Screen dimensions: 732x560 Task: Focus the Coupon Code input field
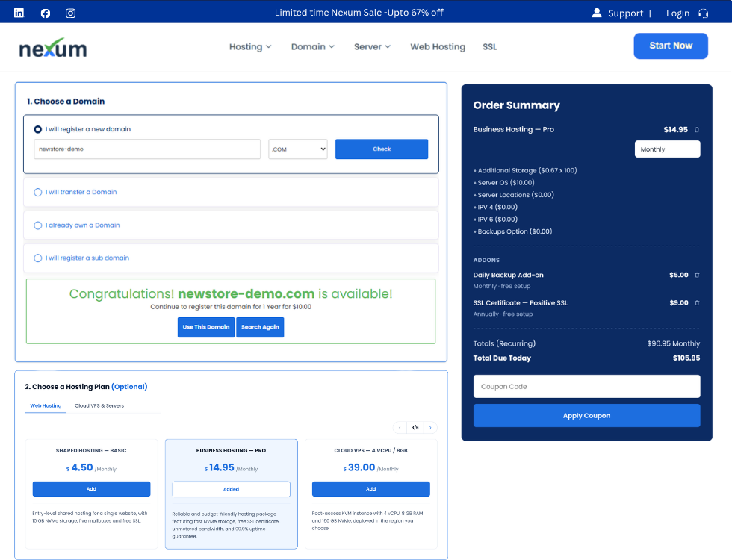[587, 387]
